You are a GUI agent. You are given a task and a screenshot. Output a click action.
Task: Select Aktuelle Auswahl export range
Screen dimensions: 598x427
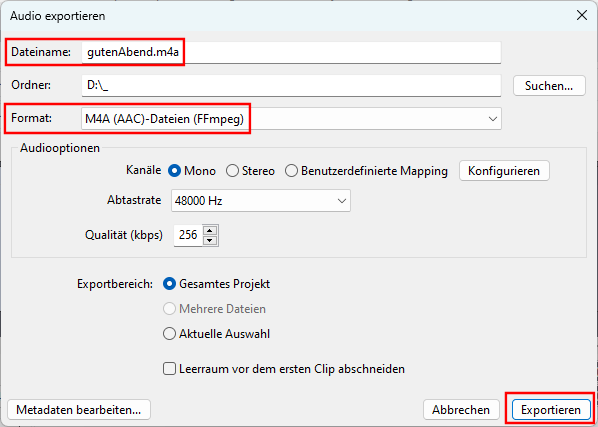click(169, 334)
